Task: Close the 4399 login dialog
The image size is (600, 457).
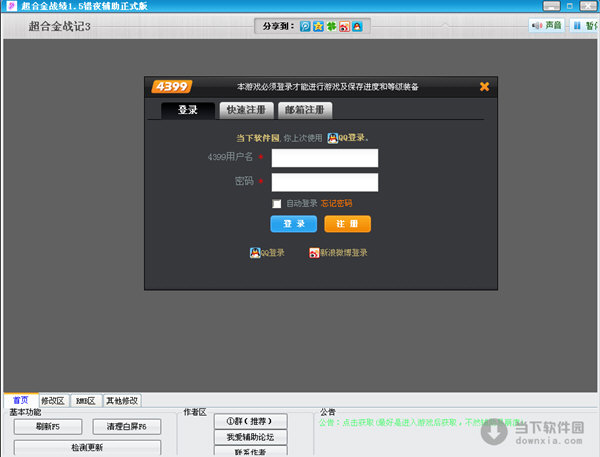Action: (485, 87)
